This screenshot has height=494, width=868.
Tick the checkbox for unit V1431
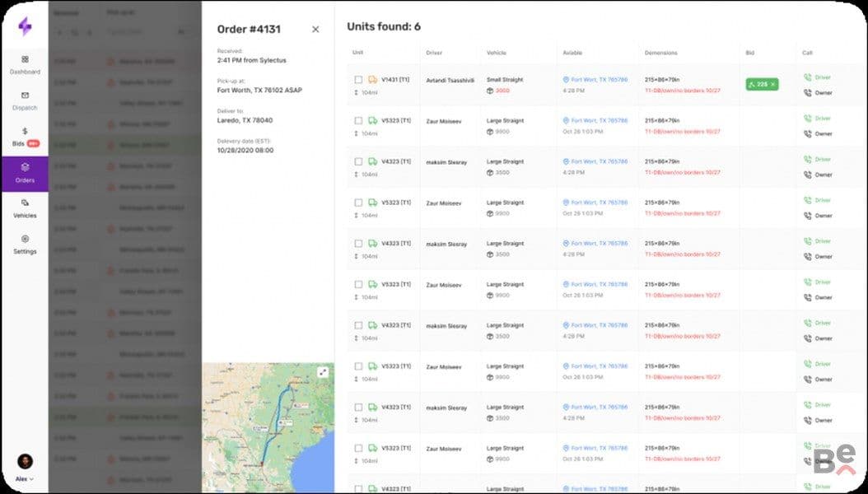point(359,80)
